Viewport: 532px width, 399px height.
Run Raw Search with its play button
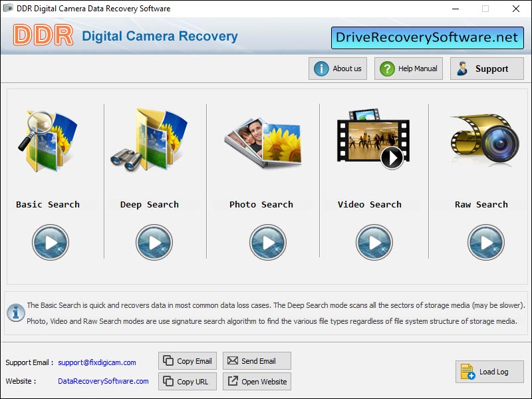[x=486, y=243]
